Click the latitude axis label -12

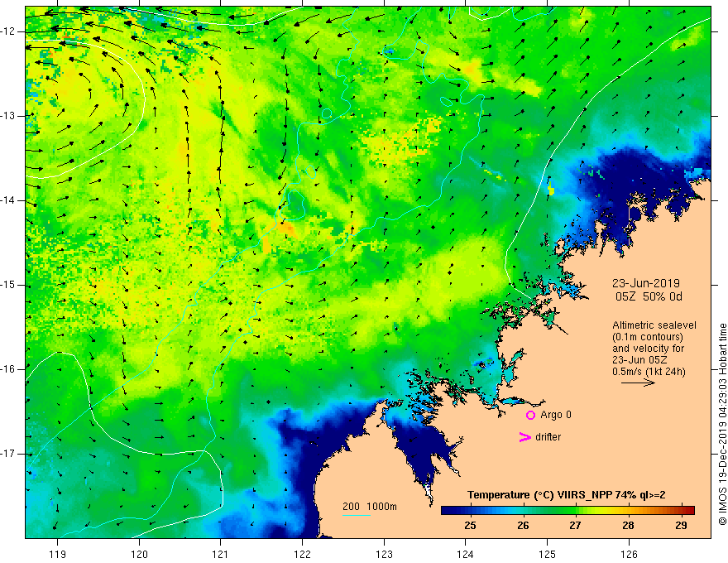pyautogui.click(x=9, y=31)
